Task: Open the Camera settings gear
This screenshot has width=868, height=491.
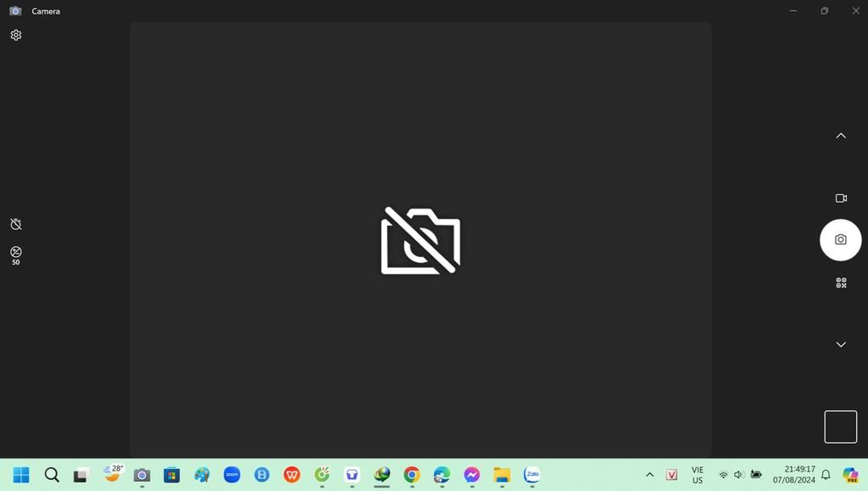Action: 16,35
